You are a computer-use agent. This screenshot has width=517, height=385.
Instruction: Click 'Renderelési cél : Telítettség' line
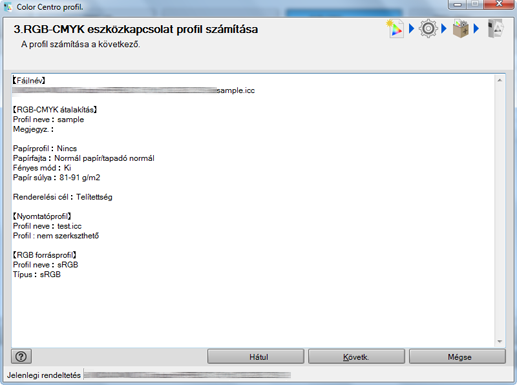tap(62, 197)
